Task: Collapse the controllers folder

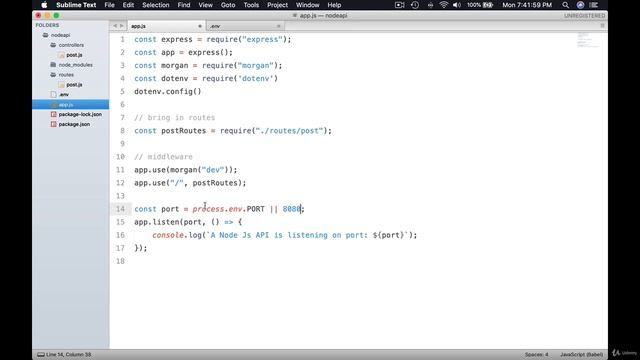Action: (x=53, y=45)
